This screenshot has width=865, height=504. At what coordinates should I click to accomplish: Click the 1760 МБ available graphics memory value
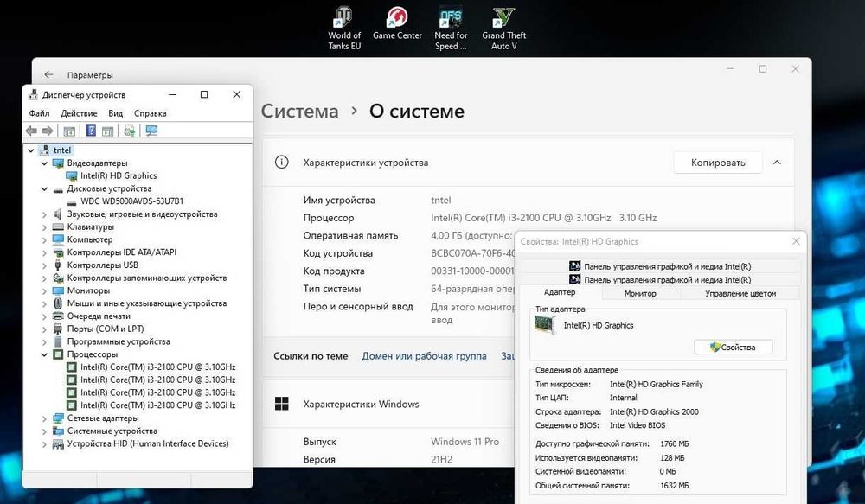tap(674, 443)
